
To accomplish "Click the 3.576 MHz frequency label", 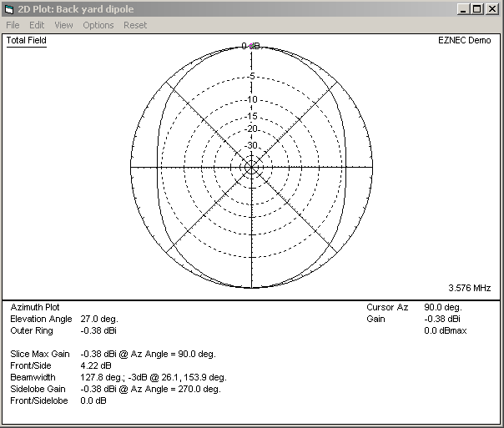I will pyautogui.click(x=470, y=288).
